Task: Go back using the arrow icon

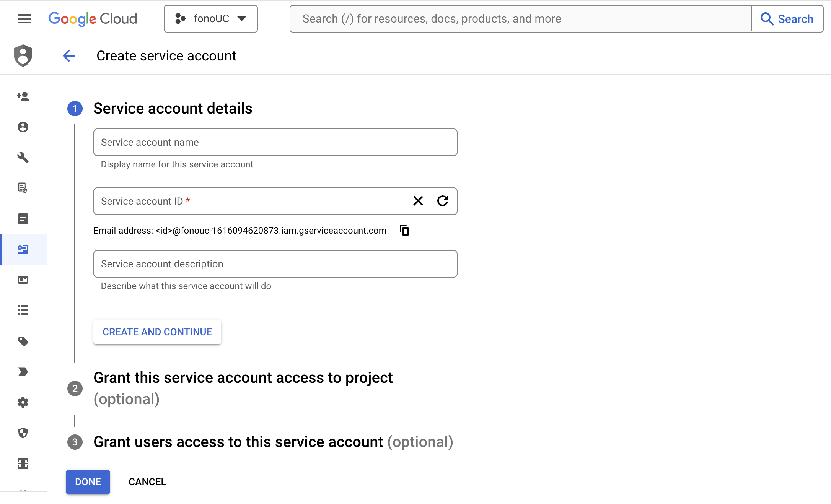Action: tap(69, 56)
